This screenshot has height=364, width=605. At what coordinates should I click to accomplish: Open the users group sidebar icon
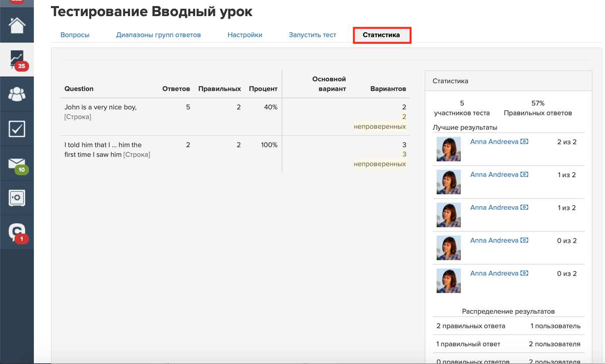pos(17,94)
